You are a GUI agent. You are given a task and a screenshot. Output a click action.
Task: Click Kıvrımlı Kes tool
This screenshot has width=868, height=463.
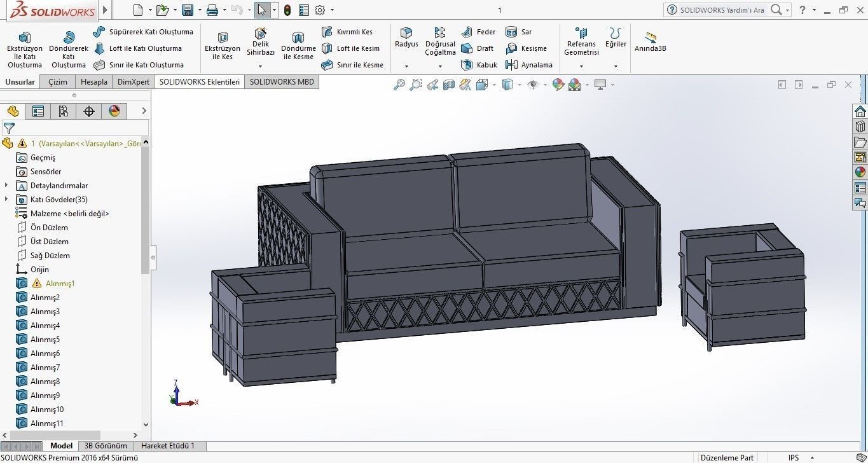pos(347,32)
